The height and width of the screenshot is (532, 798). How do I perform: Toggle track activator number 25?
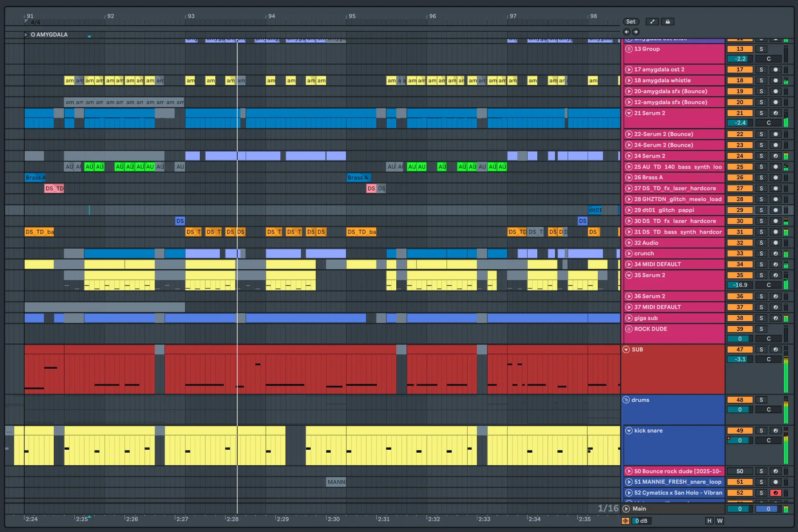740,167
